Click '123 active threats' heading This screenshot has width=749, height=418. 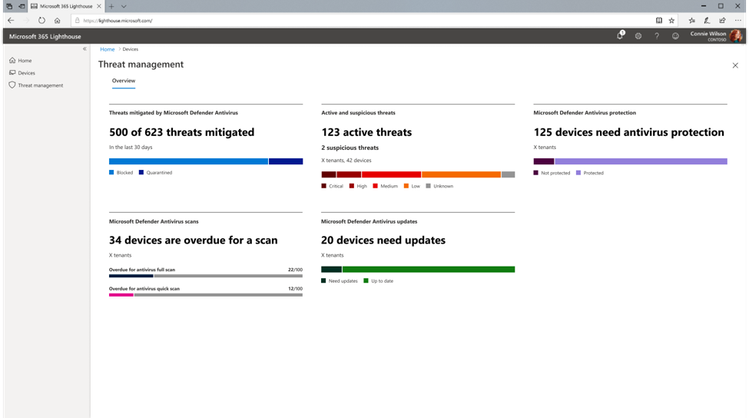point(366,132)
